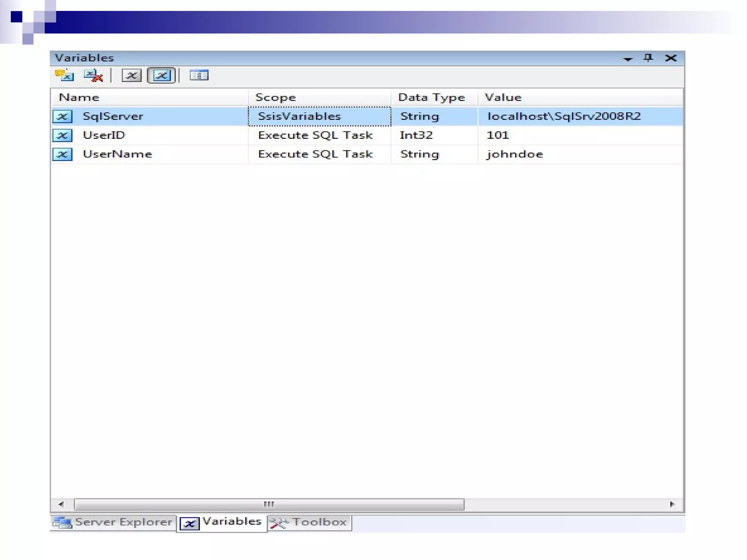Sort by the Data Type column header

coord(431,97)
